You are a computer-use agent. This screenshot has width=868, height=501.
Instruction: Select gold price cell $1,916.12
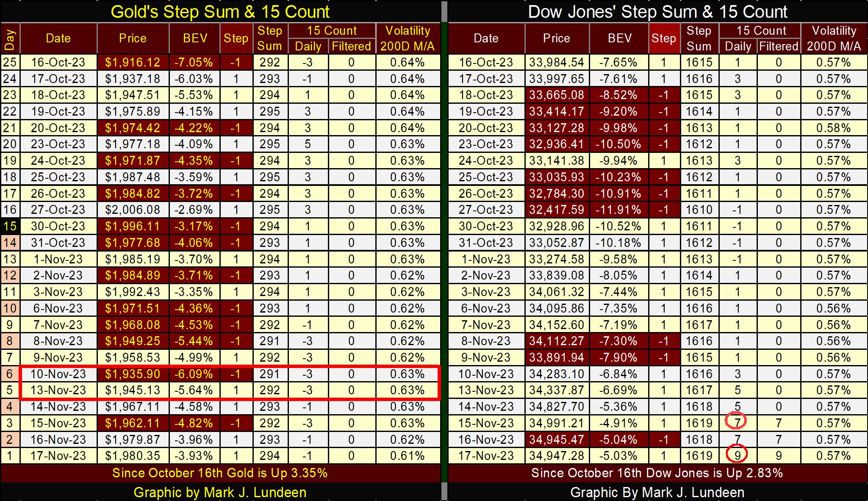pos(133,63)
